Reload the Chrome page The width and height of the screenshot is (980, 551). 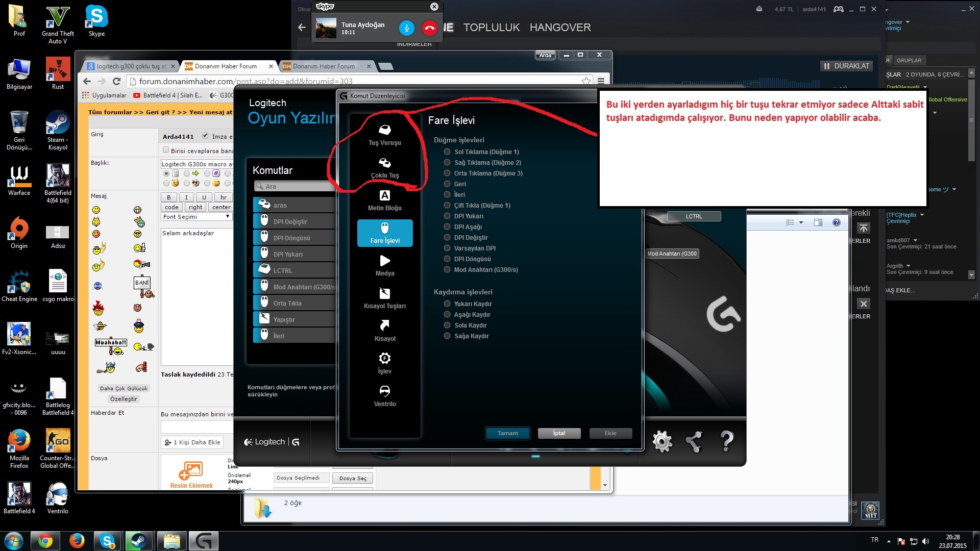point(116,81)
